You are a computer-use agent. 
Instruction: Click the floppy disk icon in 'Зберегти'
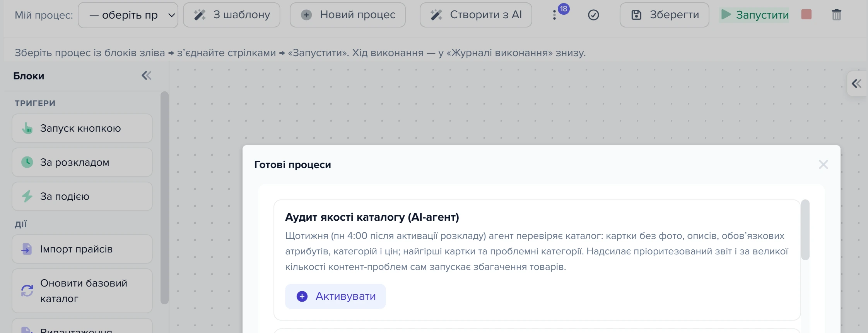[636, 15]
